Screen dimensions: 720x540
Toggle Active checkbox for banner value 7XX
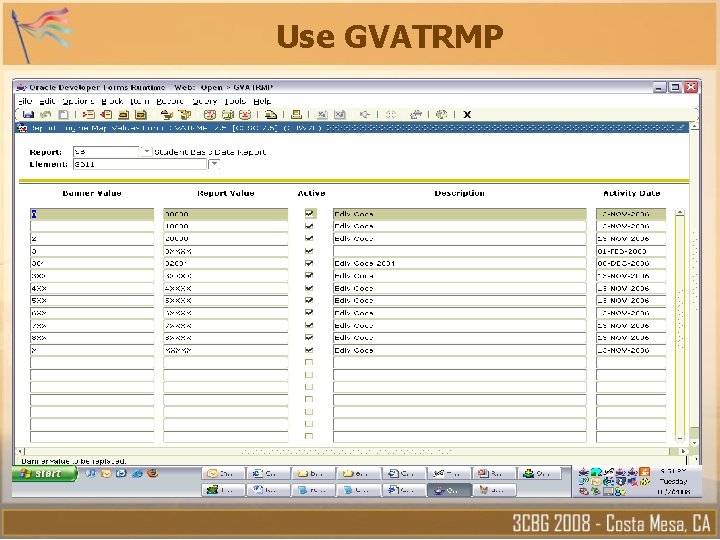point(309,325)
